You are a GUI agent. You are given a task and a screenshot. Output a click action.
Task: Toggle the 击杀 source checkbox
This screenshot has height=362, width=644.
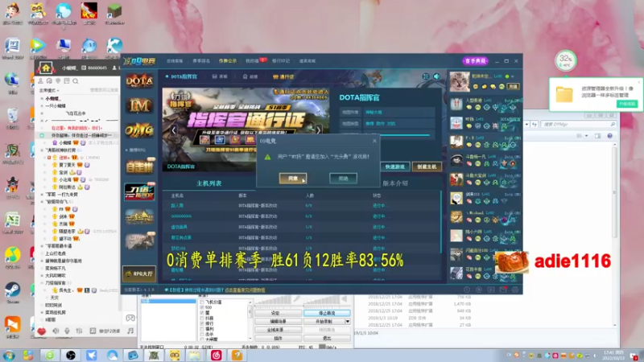202,334
